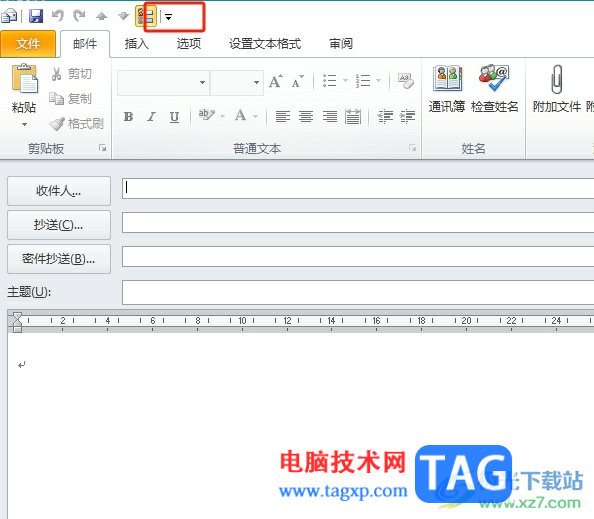Viewport: 594px width, 519px height.
Task: Click 附加文件 paperclip to attach file
Action: pos(556,89)
